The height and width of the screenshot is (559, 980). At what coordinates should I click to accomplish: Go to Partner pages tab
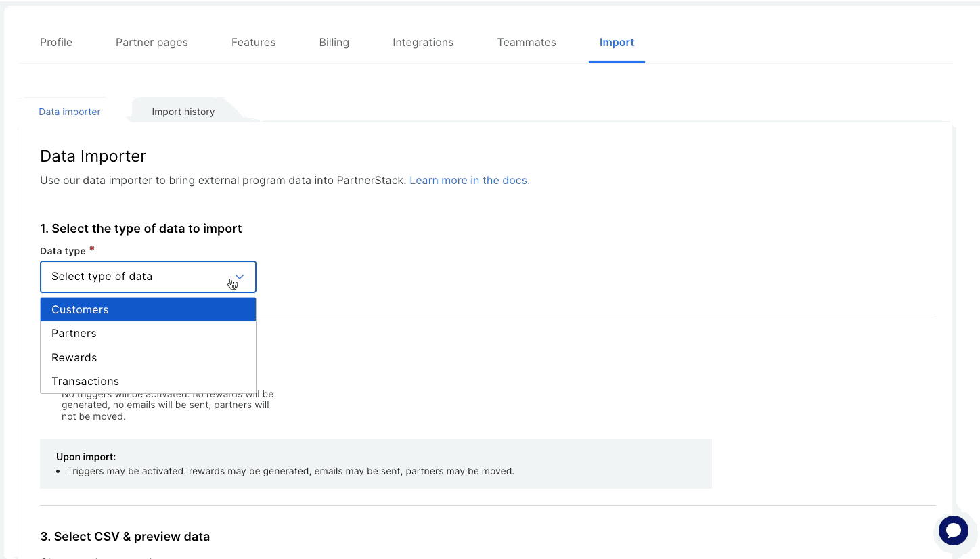[x=152, y=42]
